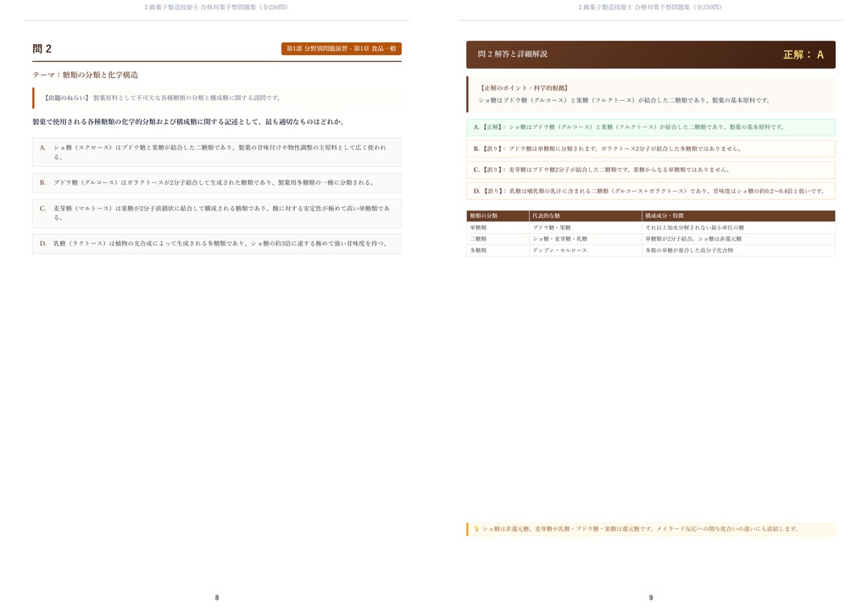Click right page header ２級菓子製造技能士 title
The width and height of the screenshot is (868, 614).
point(650,7)
